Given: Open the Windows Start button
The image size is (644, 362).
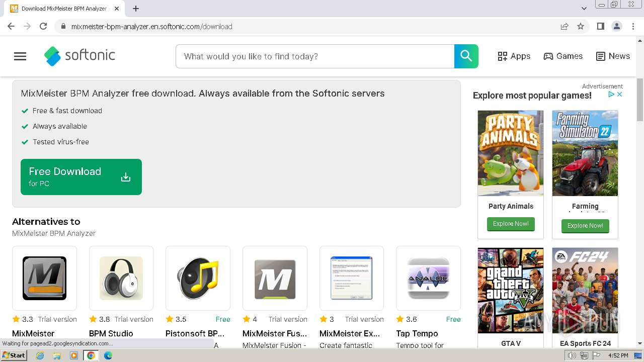Looking at the screenshot, I should [14, 355].
